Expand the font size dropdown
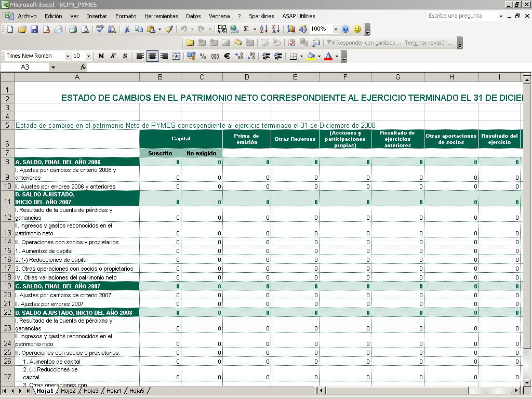 tap(88, 56)
